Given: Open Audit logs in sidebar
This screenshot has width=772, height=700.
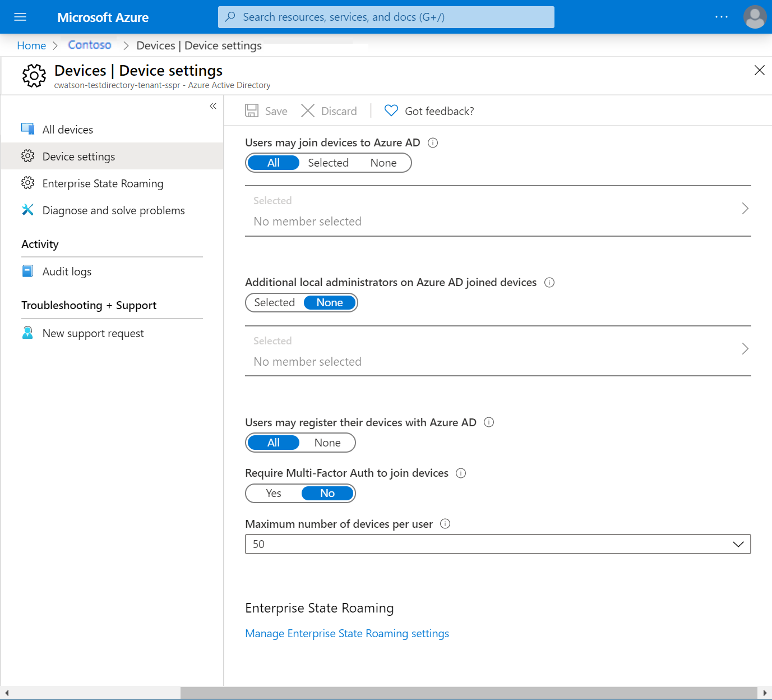Looking at the screenshot, I should [x=112, y=271].
